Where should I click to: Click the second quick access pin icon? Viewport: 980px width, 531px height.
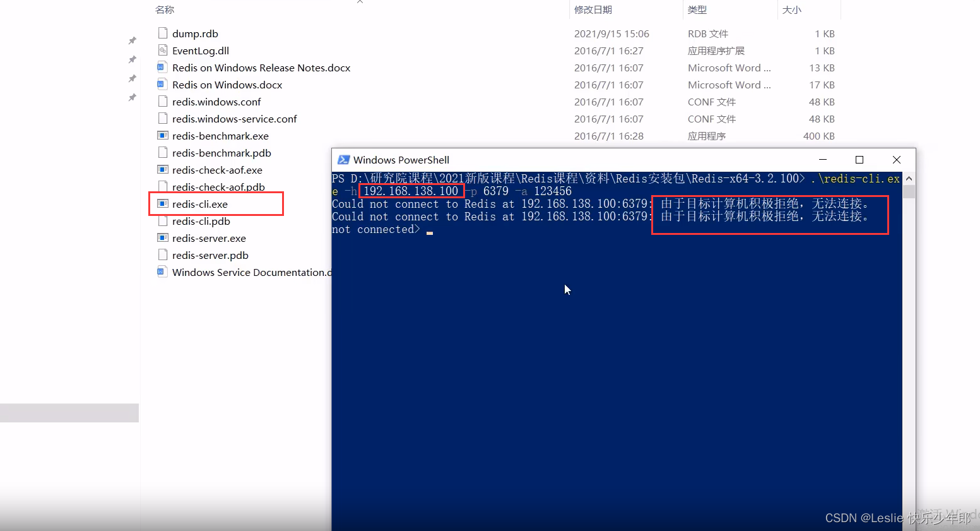(132, 59)
